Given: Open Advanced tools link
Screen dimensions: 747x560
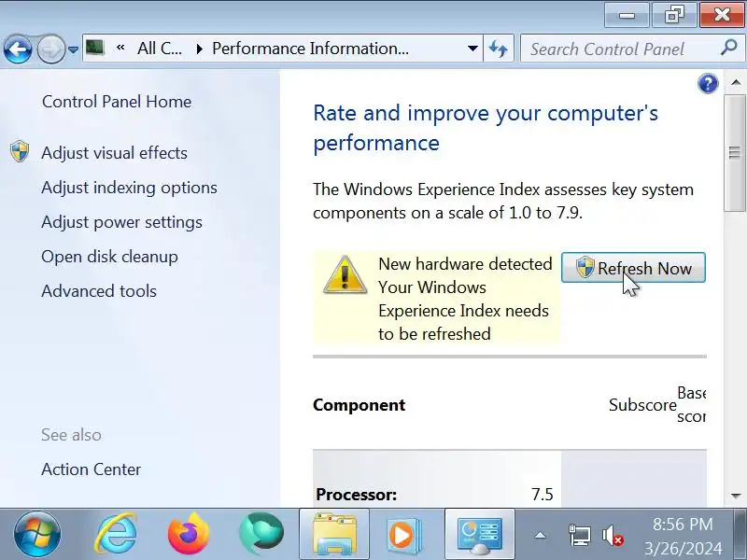Looking at the screenshot, I should coord(99,291).
